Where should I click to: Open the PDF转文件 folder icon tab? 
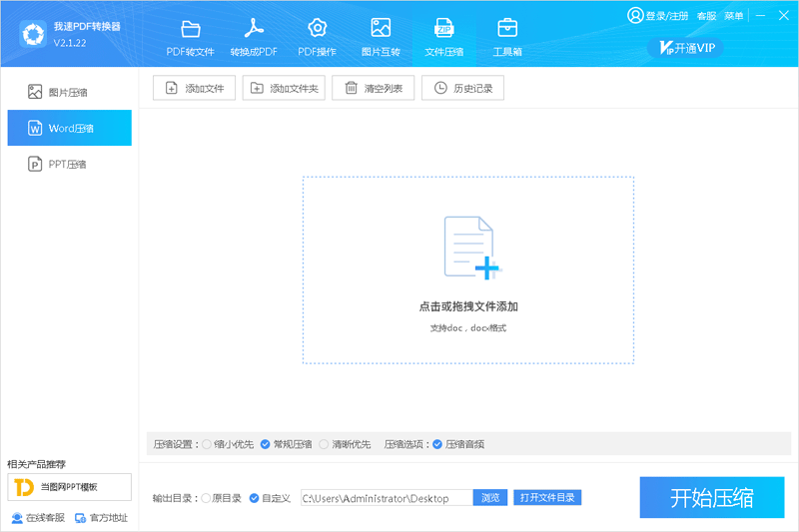click(190, 29)
